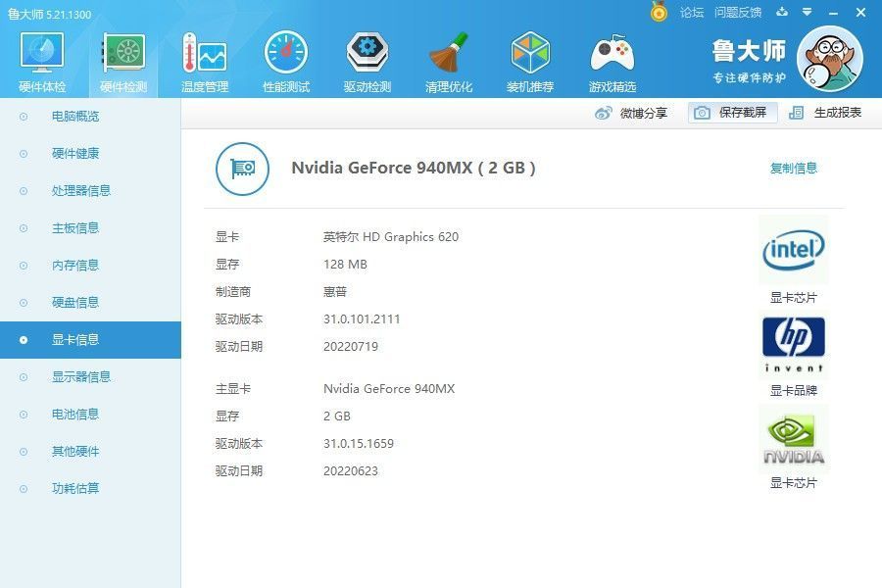The image size is (882, 588).
Task: Click the bullet before 内存信息
Action: click(24, 265)
